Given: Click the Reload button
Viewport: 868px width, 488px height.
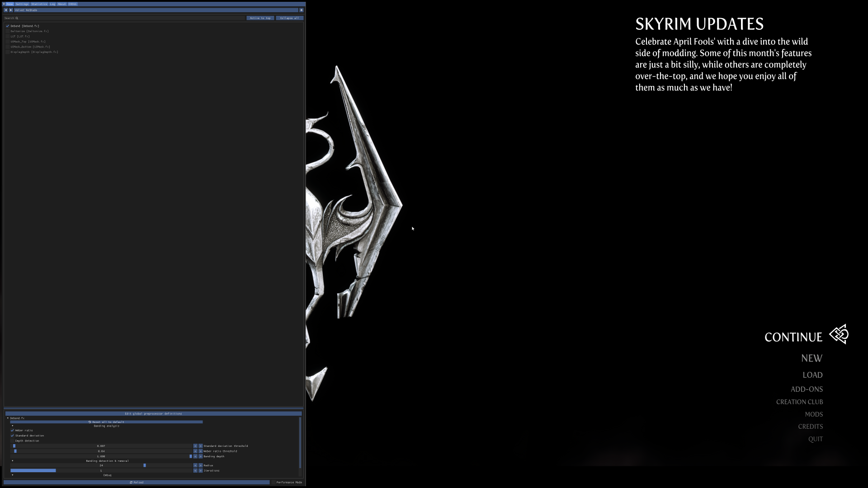Looking at the screenshot, I should tap(137, 482).
